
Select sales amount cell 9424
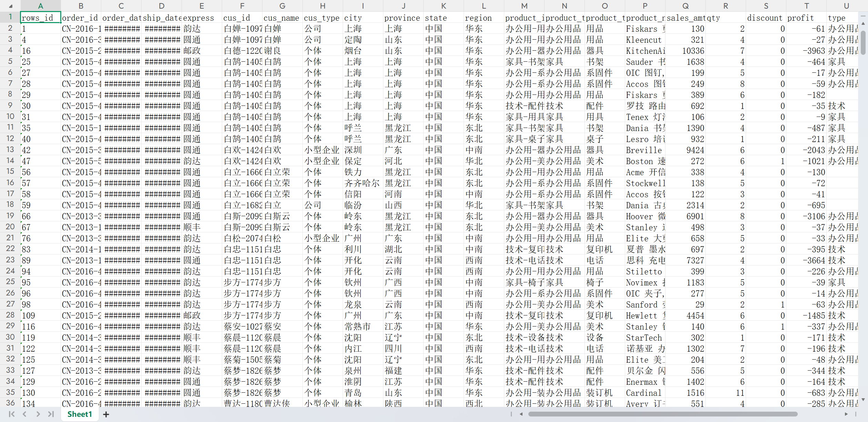pos(685,150)
